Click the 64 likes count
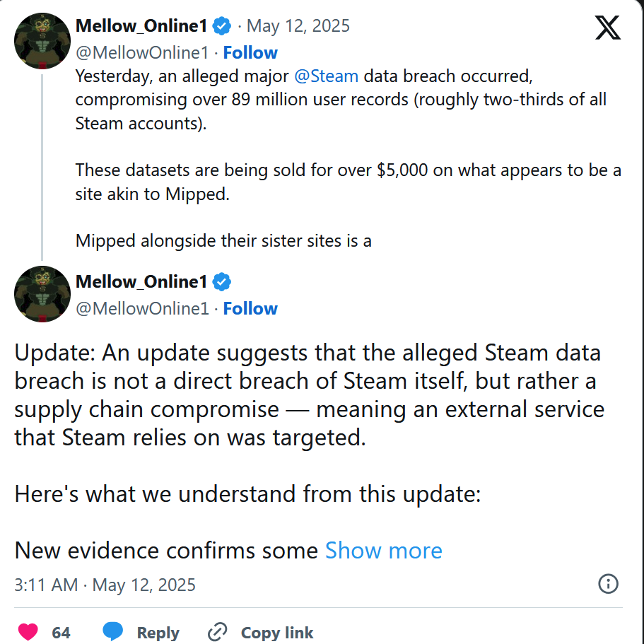The width and height of the screenshot is (644, 644). coord(62,633)
